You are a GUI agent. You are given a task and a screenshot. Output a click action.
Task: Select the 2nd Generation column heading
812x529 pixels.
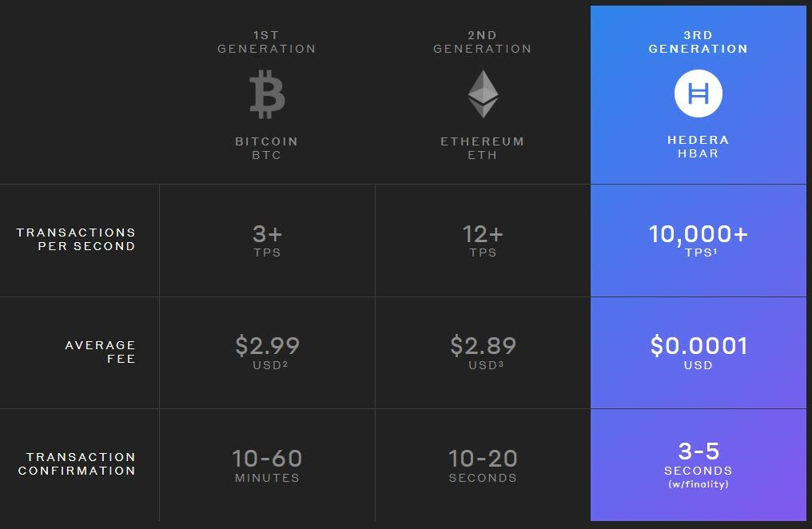[x=483, y=42]
